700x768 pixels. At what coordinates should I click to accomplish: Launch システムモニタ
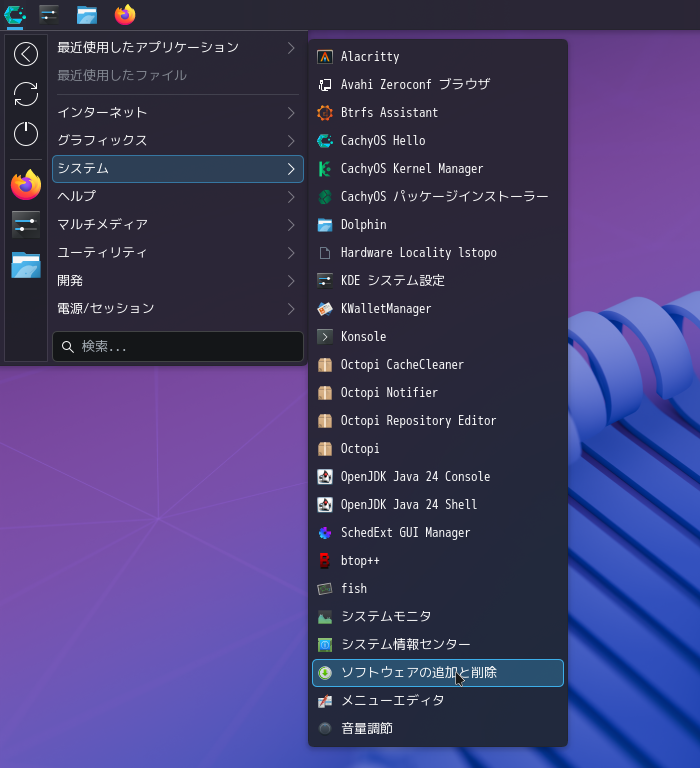tap(438, 617)
